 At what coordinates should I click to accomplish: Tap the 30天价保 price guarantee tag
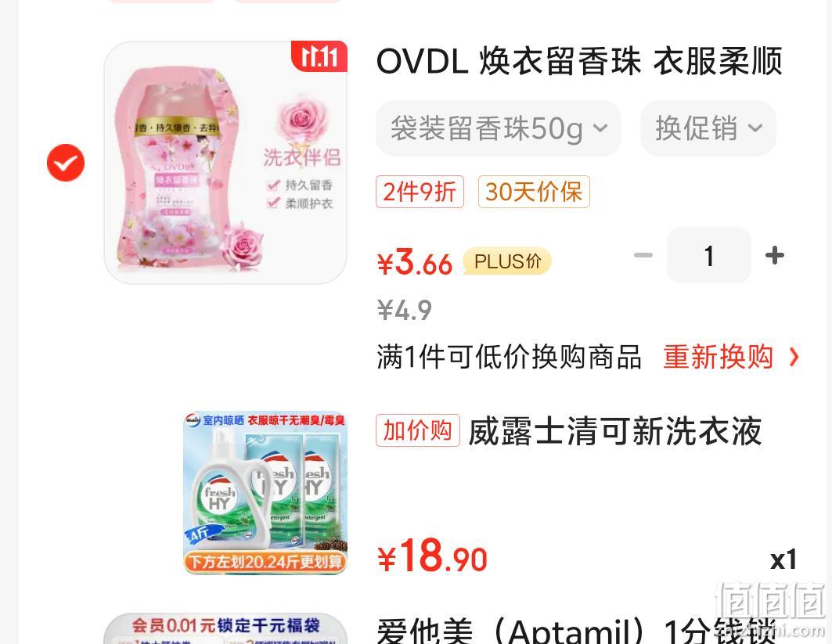[534, 192]
